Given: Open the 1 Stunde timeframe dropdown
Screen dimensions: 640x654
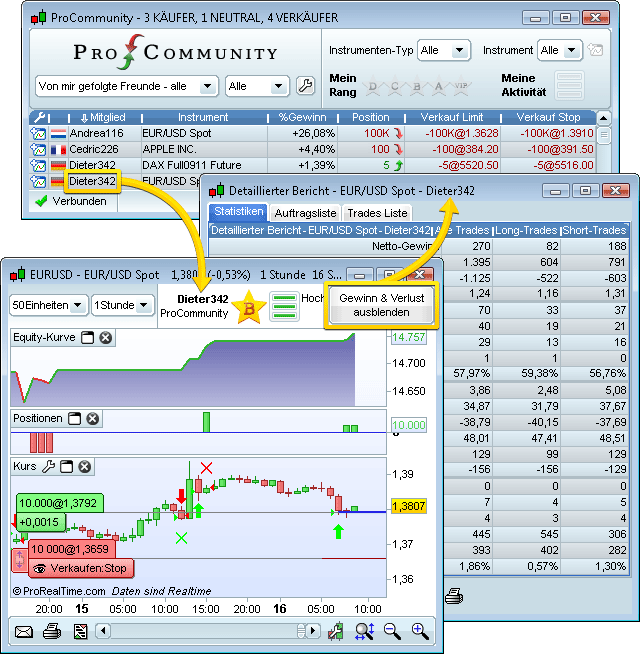Looking at the screenshot, I should coord(120,305).
